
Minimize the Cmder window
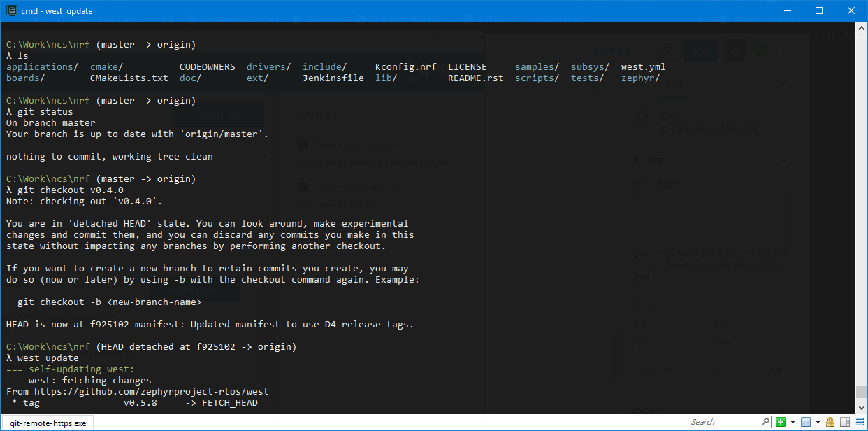[x=786, y=10]
